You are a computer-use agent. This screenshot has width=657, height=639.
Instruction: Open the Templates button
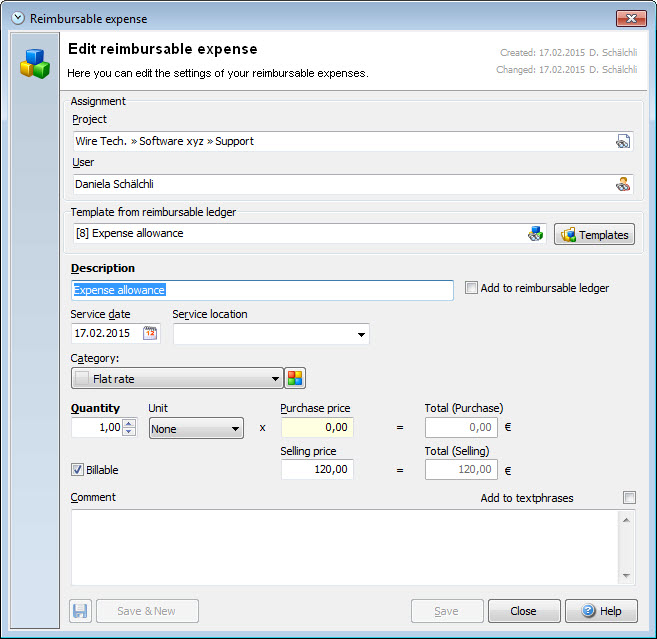pyautogui.click(x=594, y=234)
